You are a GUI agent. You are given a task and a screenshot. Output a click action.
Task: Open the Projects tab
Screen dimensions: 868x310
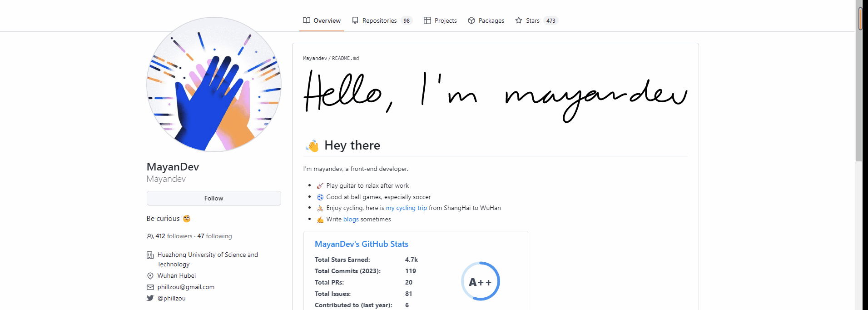(x=440, y=20)
